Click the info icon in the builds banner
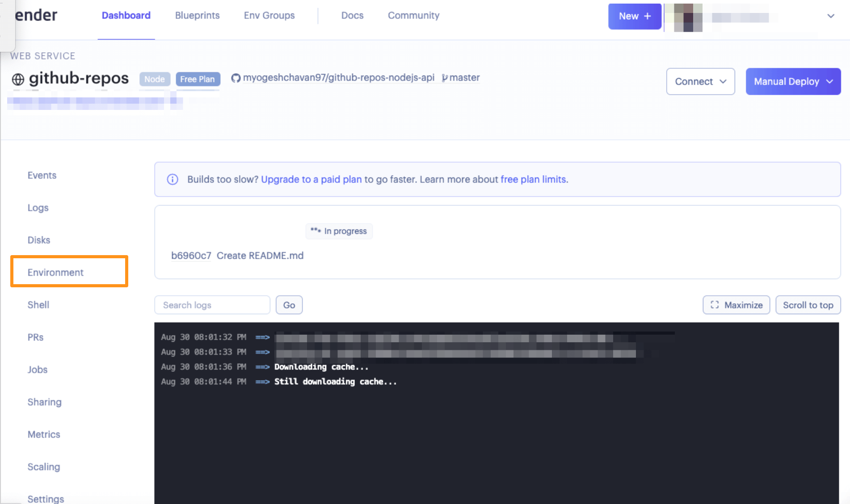 (173, 180)
